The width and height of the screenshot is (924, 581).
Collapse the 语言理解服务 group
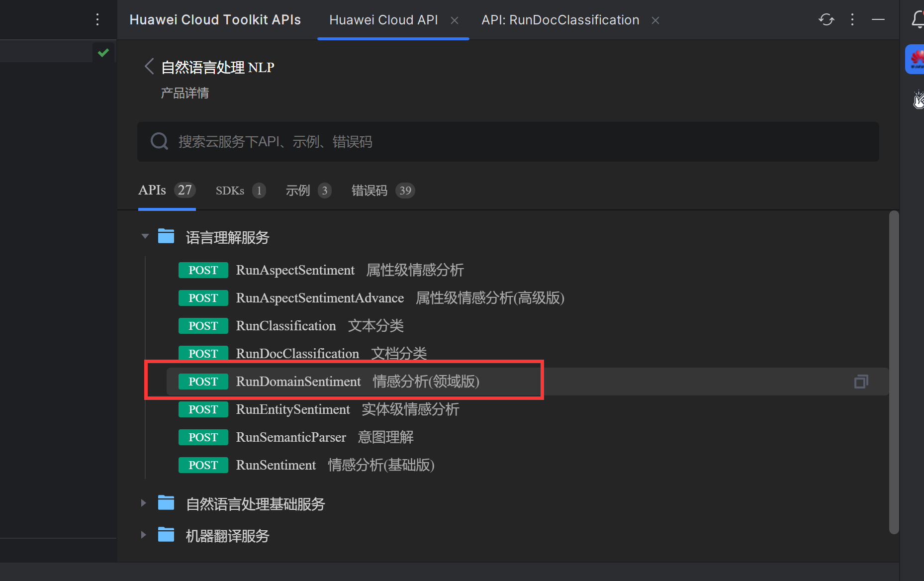pos(145,236)
